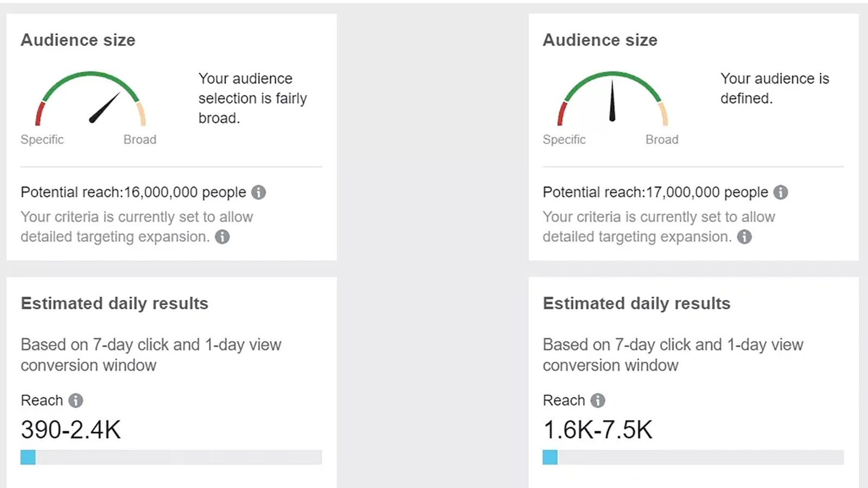Open info icon after left targeting expansion text

tap(222, 237)
